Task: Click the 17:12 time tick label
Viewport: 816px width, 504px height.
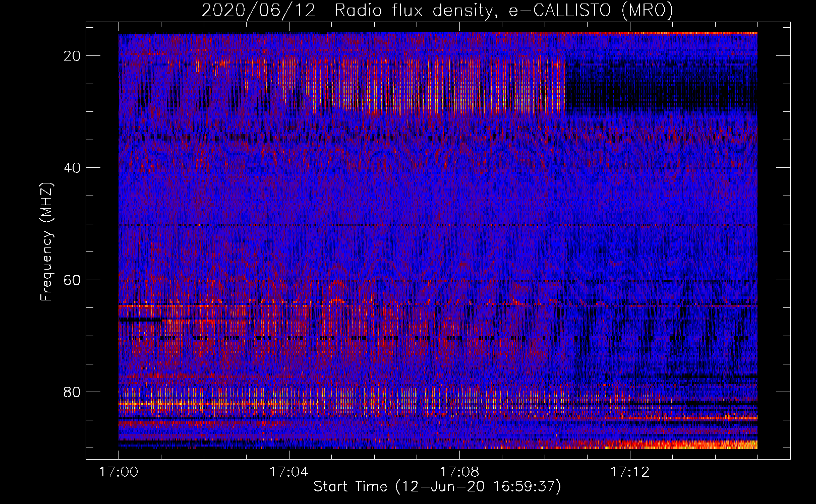Action: [x=630, y=472]
